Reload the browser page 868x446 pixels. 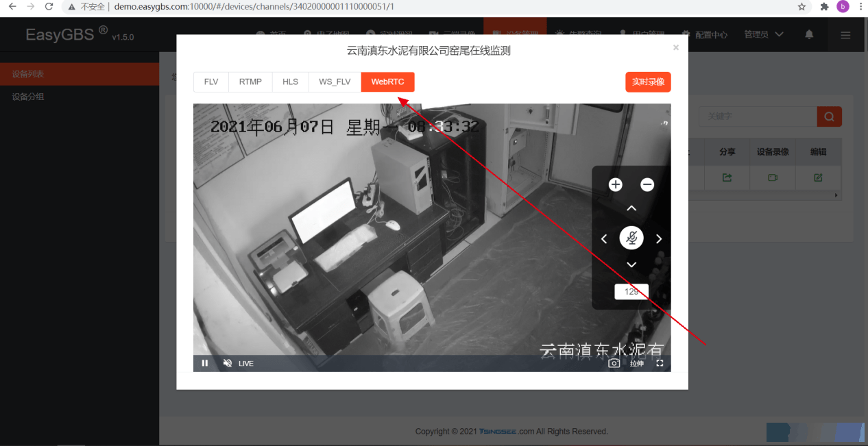point(49,6)
